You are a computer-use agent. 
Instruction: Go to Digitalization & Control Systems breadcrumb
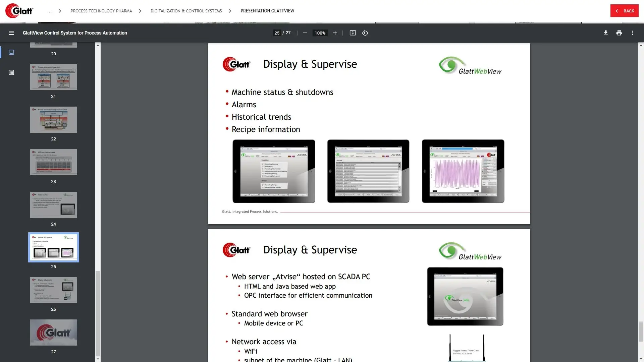pos(186,11)
